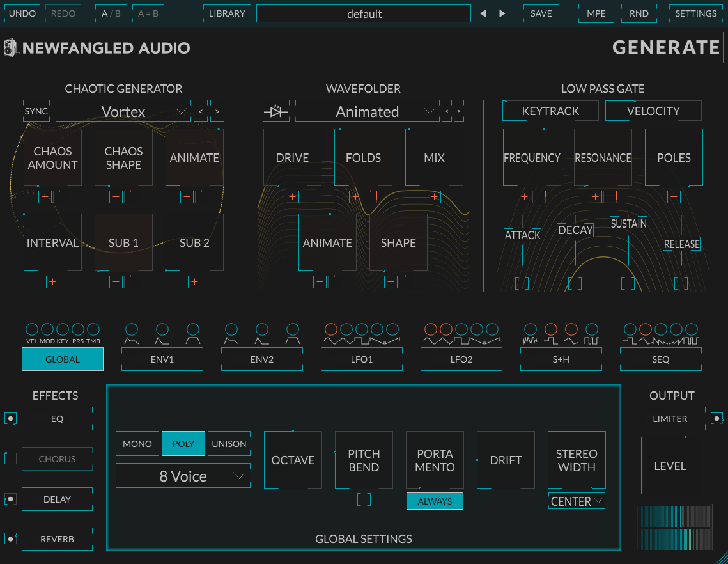The image size is (728, 564).
Task: Disable the Reverb effect toggle
Action: [11, 539]
